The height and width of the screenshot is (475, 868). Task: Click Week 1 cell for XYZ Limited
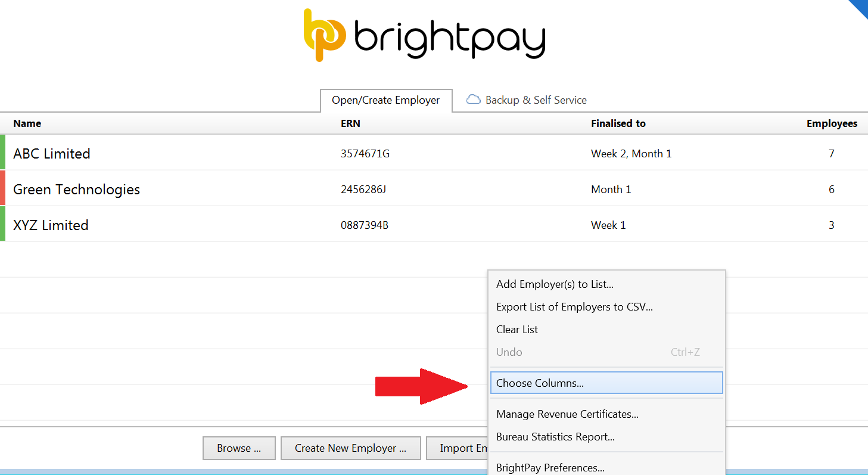[608, 225]
